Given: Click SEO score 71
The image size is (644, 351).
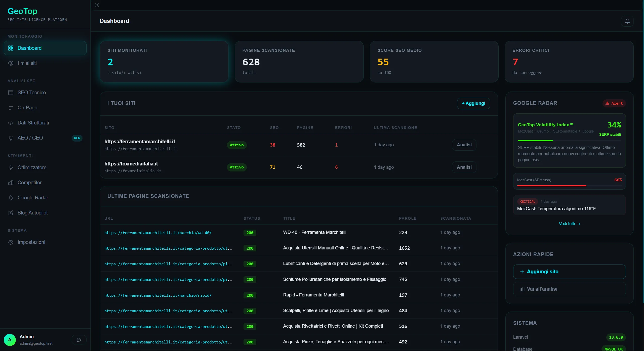Looking at the screenshot, I should tap(272, 167).
